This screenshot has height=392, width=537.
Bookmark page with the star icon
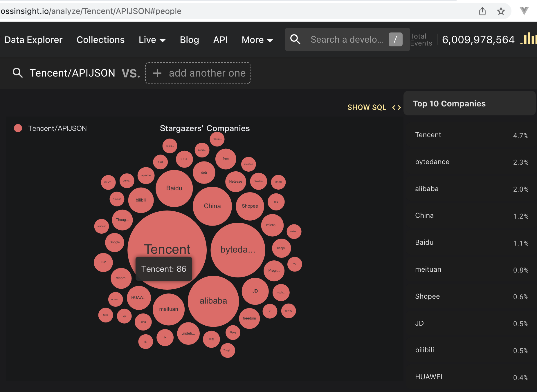point(501,11)
